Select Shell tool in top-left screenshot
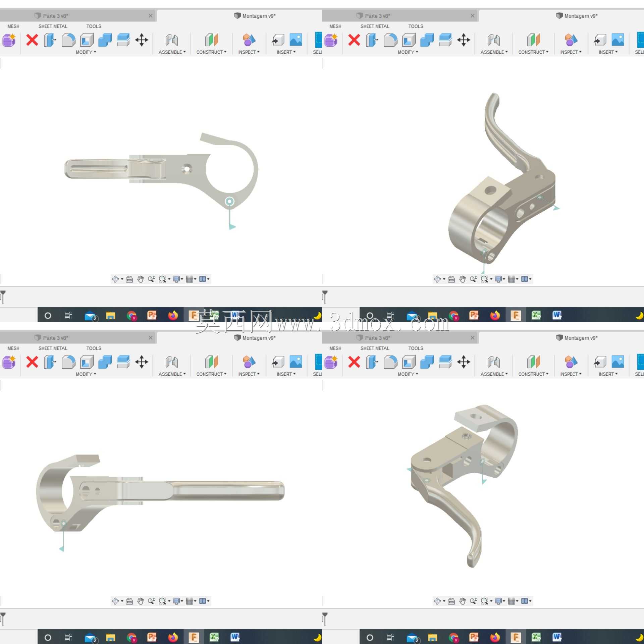Image resolution: width=644 pixels, height=644 pixels. point(87,40)
